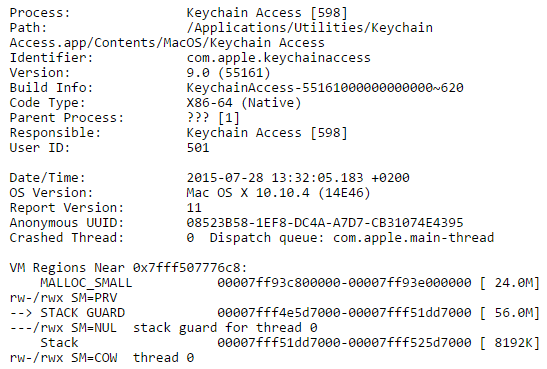Click the version number 9.0 (55161)
Screen dimensions: 547x369
tap(228, 73)
